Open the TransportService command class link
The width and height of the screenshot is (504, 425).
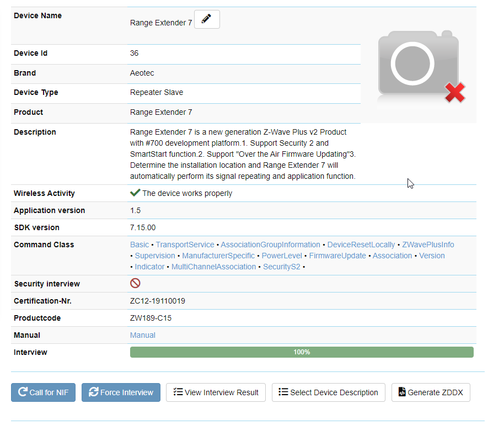click(185, 245)
